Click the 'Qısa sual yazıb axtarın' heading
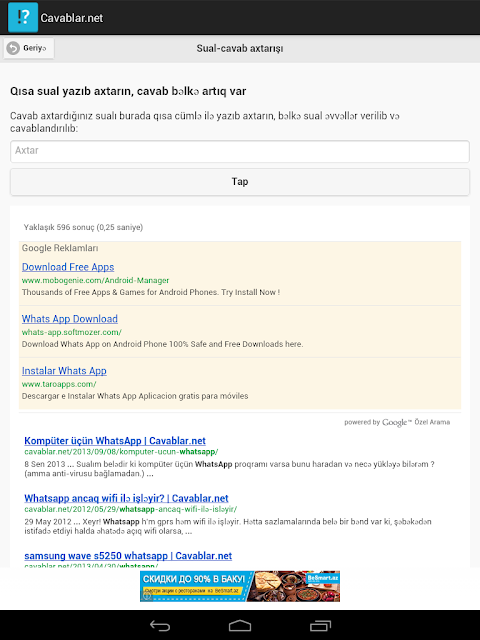480x640 pixels. 128,91
